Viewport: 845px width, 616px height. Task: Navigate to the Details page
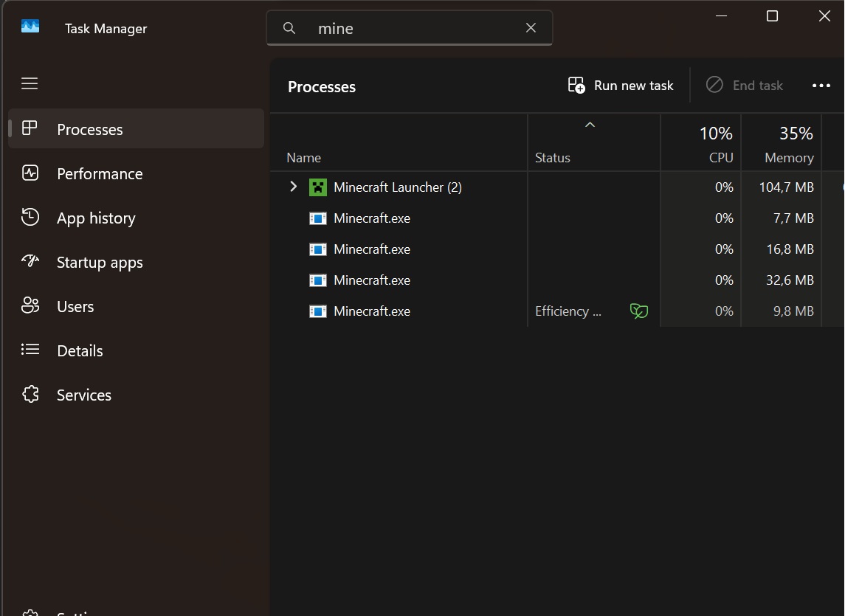point(80,351)
